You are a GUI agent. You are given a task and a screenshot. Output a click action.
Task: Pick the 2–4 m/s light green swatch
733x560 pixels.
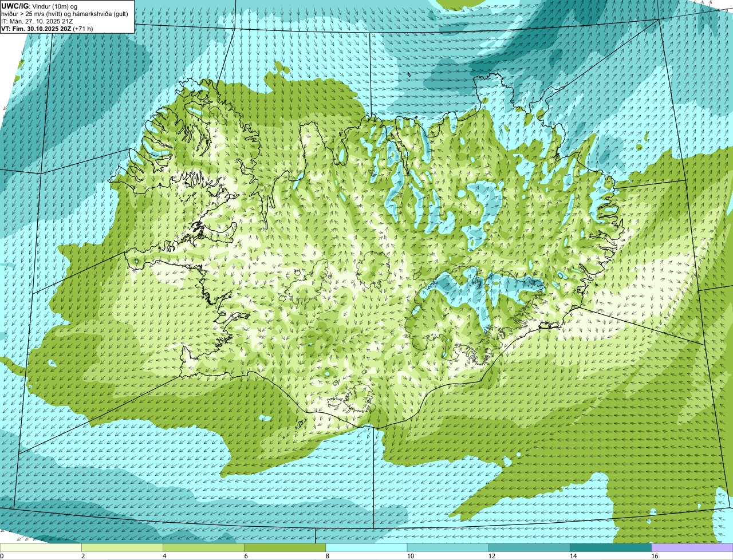pyautogui.click(x=122, y=548)
